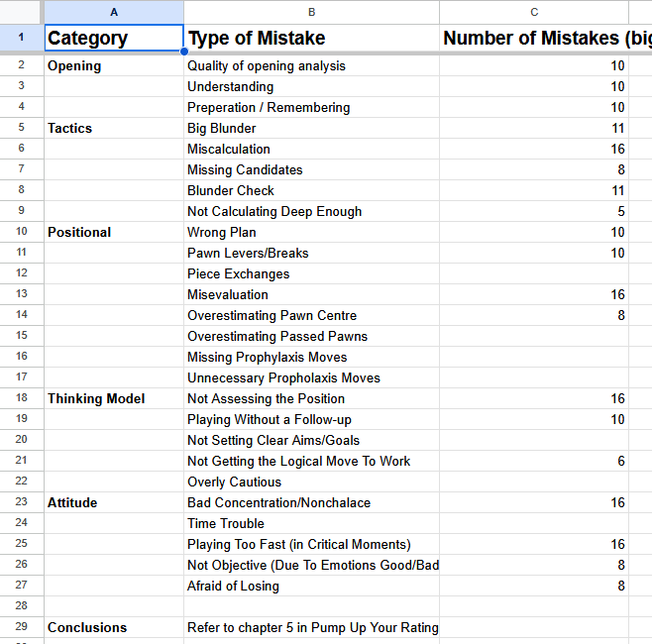
Task: Select row 13 header number
Action: coord(22,294)
